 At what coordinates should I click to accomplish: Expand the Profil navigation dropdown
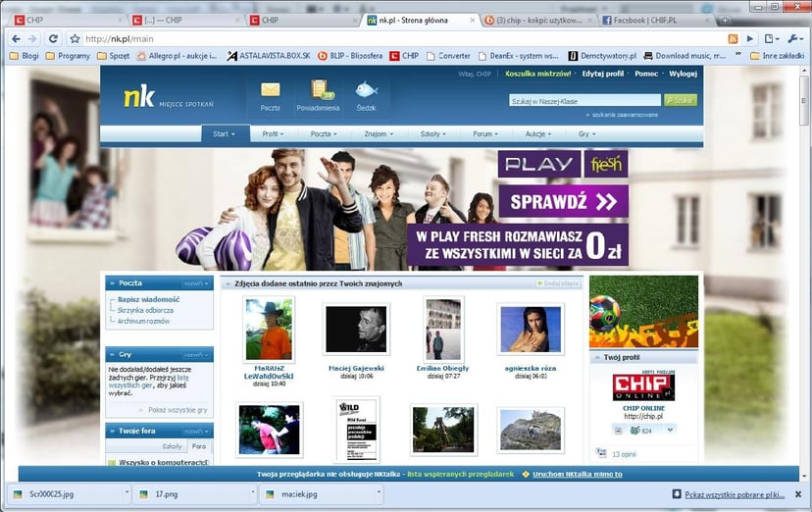pos(274,133)
